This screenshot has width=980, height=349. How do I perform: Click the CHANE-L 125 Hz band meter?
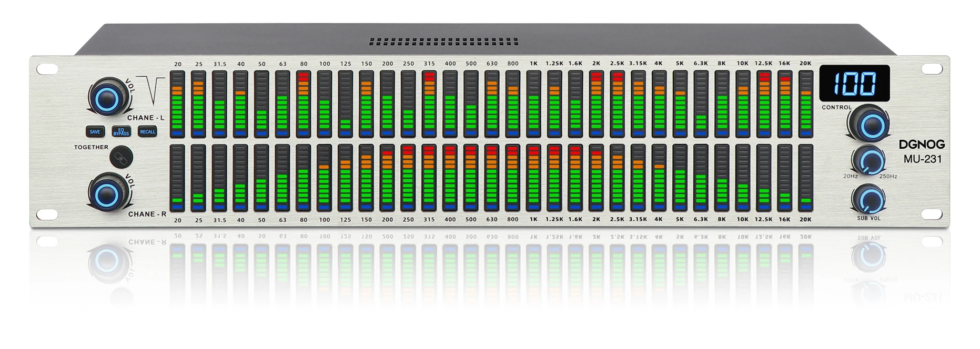tap(345, 104)
